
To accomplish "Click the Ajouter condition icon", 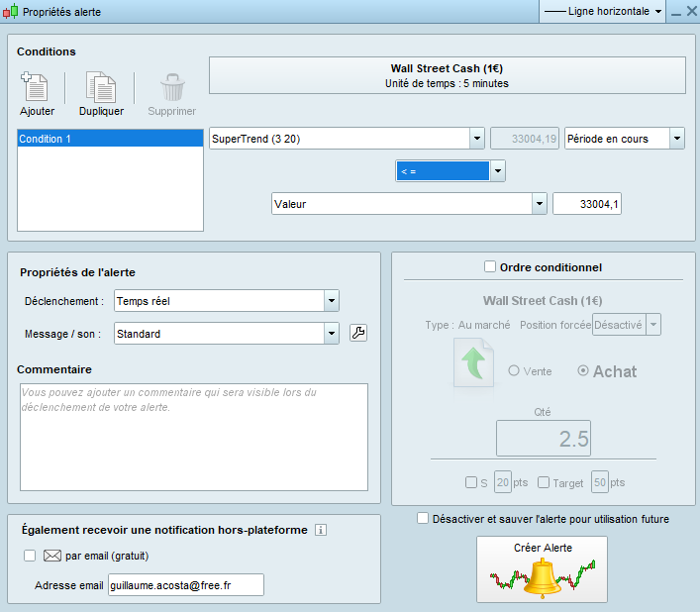I will point(35,86).
